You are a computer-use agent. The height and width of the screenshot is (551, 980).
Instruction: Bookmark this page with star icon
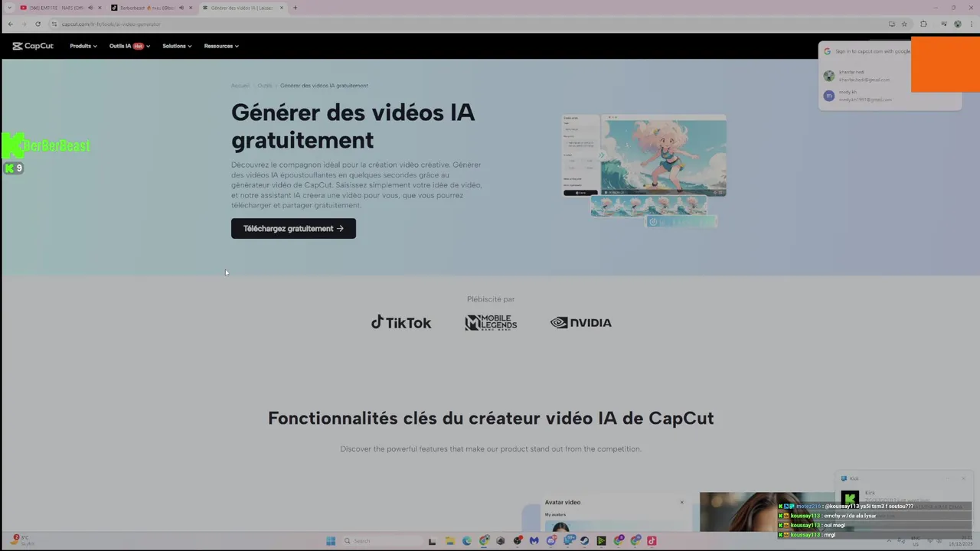click(x=904, y=24)
